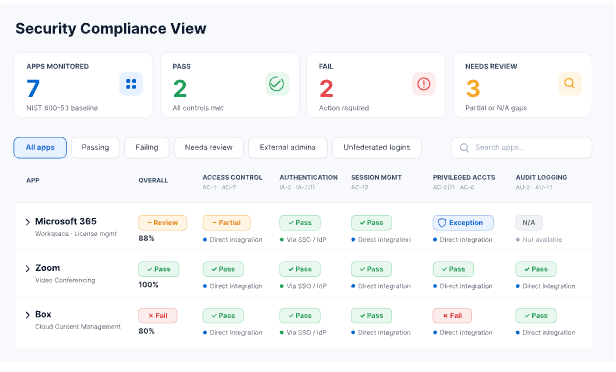Expand the Zoom row

(28, 269)
